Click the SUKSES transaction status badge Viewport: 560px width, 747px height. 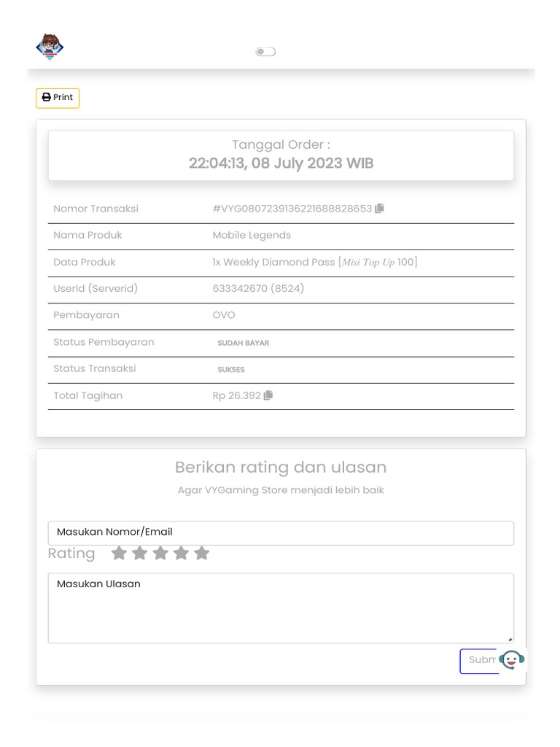coord(231,370)
